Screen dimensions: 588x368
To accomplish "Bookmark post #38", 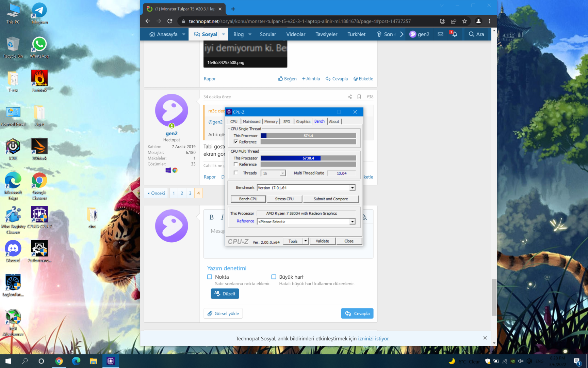I will coord(359,97).
